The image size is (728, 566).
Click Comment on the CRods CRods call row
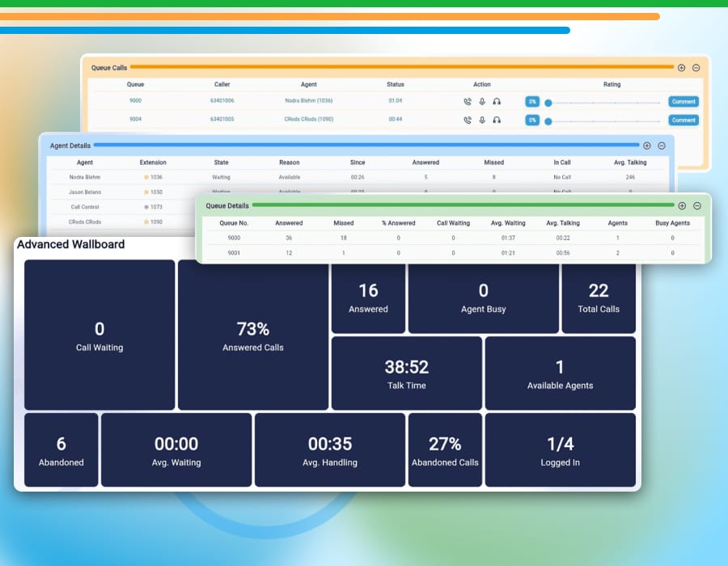tap(684, 119)
